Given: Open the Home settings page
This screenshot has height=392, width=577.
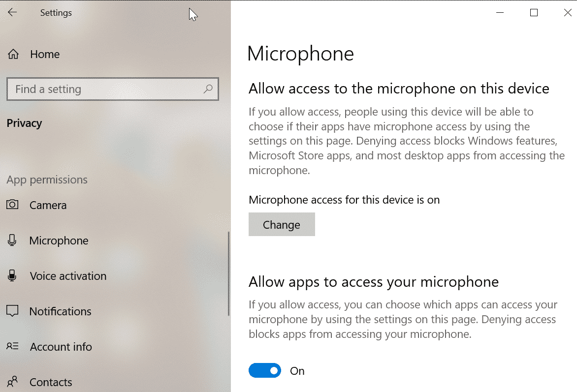Looking at the screenshot, I should tap(45, 55).
